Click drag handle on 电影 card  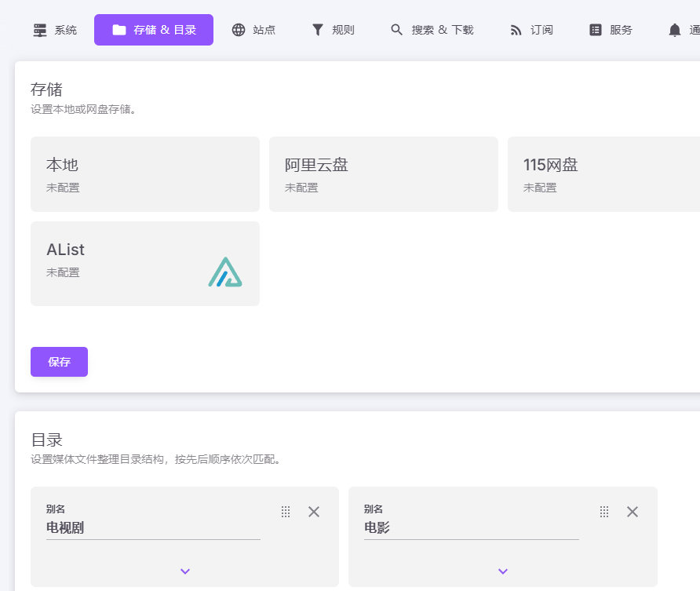tap(604, 512)
